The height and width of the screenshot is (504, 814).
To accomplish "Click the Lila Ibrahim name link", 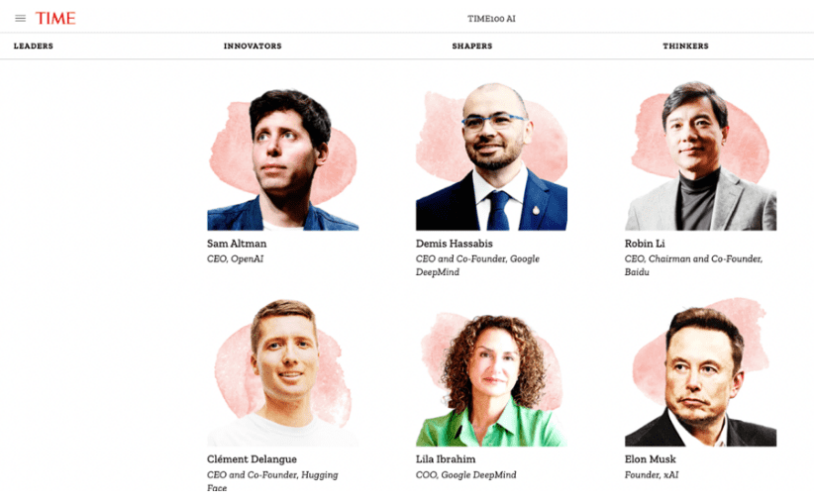I will [446, 459].
